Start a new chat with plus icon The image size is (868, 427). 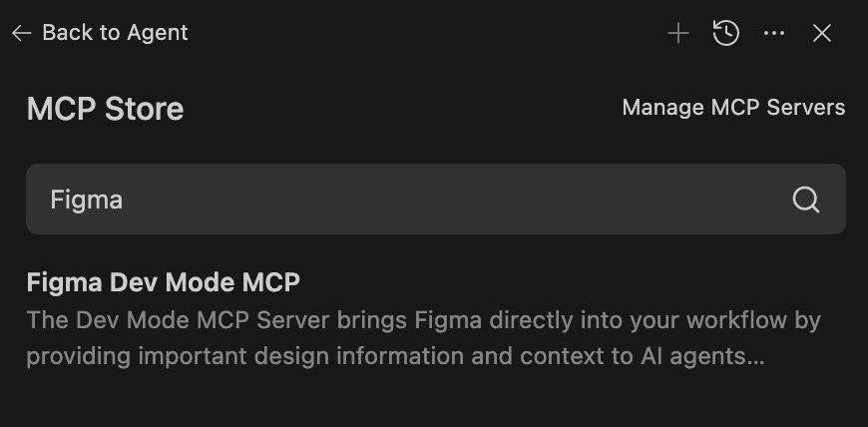pyautogui.click(x=678, y=34)
